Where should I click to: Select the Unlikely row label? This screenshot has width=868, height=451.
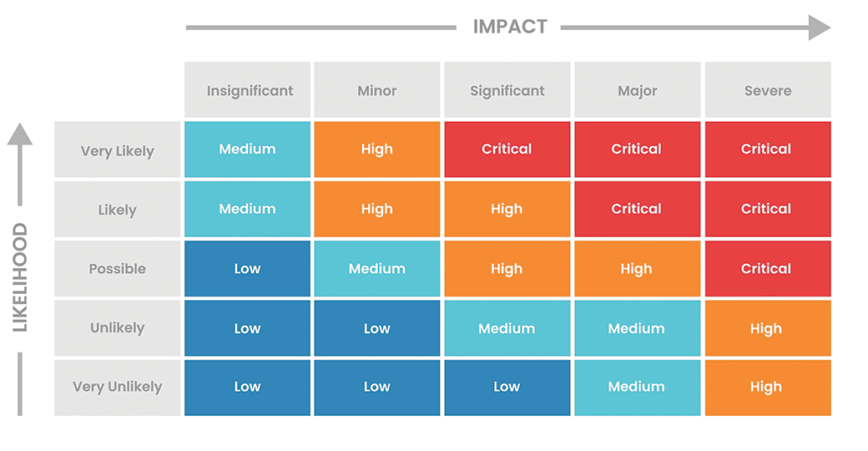[x=118, y=327]
